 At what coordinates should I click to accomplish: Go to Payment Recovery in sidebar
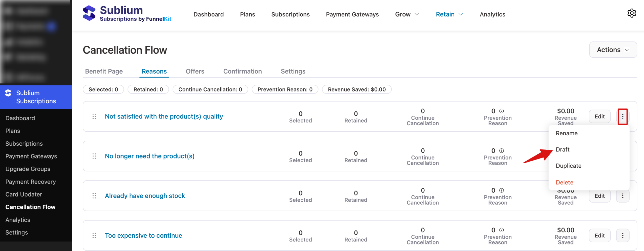pos(31,182)
